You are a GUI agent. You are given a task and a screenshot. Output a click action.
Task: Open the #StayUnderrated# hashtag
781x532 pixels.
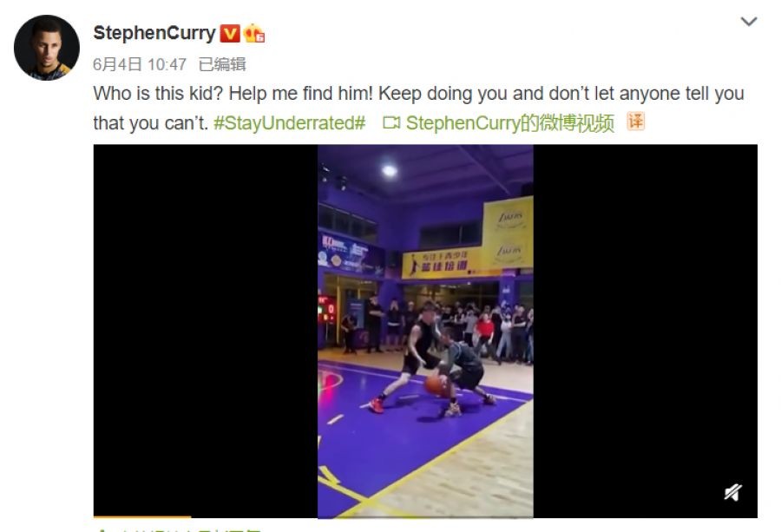point(289,123)
